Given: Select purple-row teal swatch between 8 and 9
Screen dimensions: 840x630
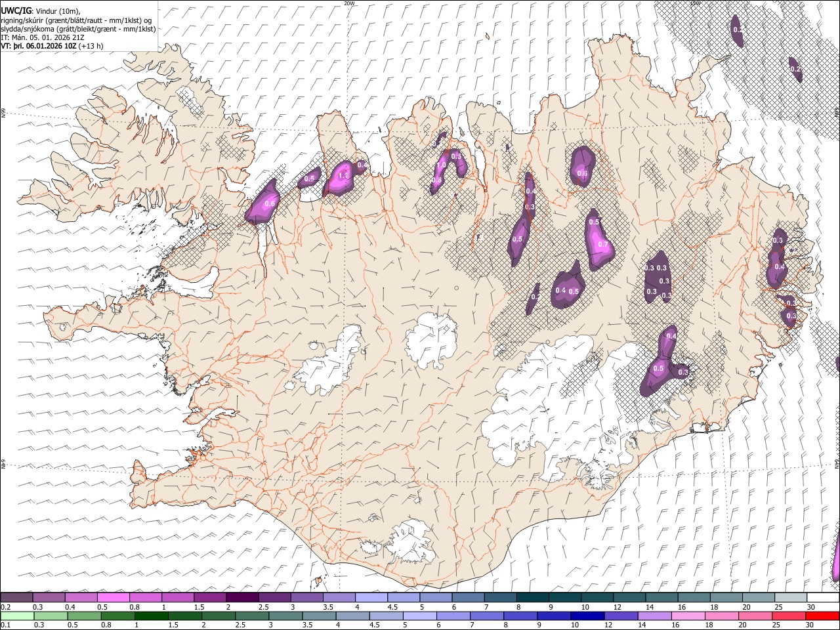Looking at the screenshot, I should pyautogui.click(x=532, y=598).
